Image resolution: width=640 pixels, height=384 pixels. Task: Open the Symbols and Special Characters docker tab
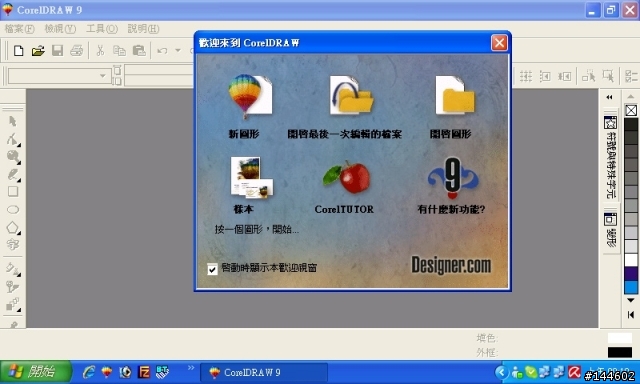point(611,157)
